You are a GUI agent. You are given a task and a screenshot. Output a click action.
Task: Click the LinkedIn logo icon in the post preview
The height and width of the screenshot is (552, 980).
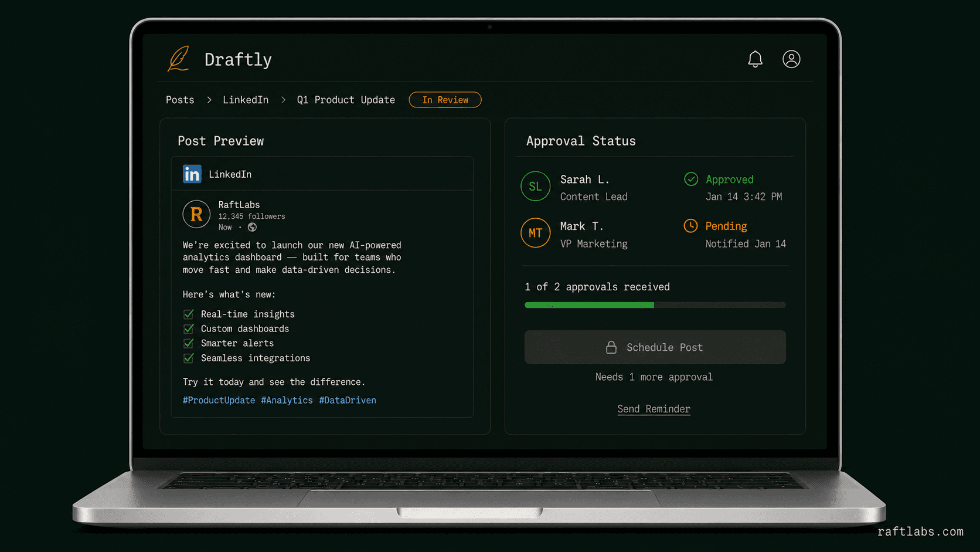(192, 174)
